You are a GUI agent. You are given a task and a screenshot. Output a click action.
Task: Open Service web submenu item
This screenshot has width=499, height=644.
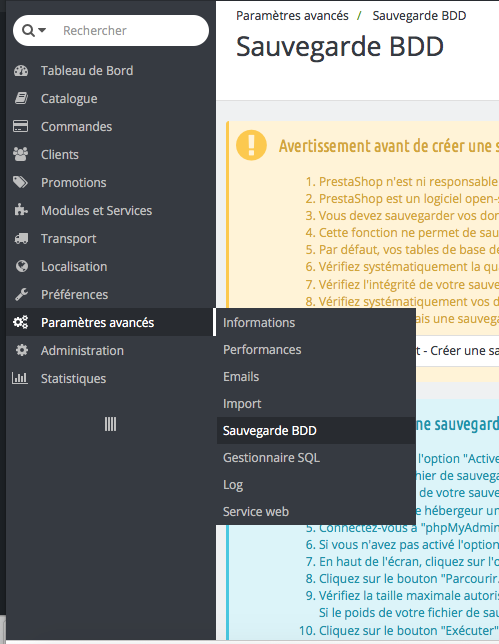point(316,512)
